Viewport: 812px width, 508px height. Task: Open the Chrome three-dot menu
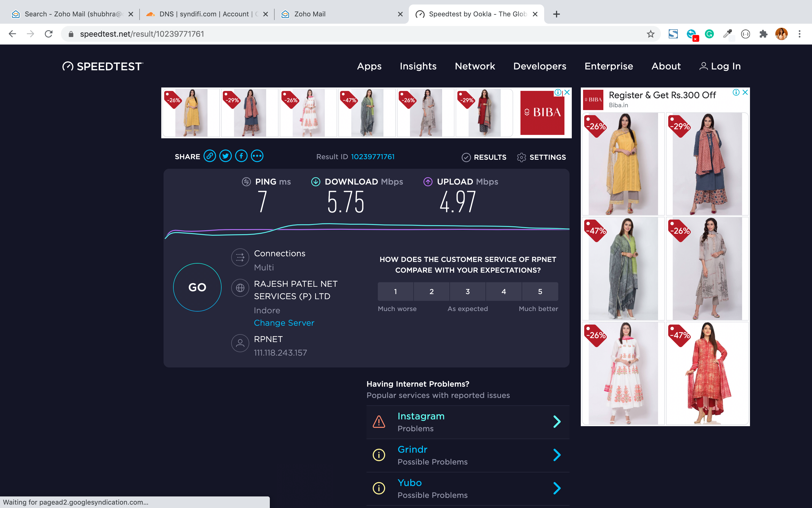coord(800,34)
